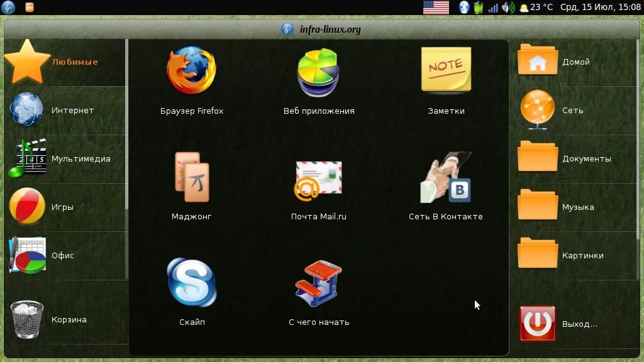Image resolution: width=644 pixels, height=362 pixels.
Task: Open the Корзина trash bin
Action: (x=65, y=319)
